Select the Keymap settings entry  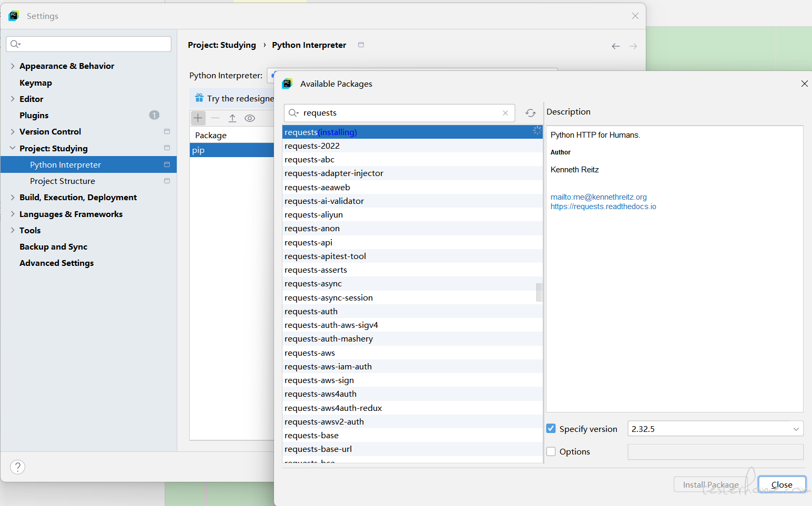pyautogui.click(x=36, y=83)
